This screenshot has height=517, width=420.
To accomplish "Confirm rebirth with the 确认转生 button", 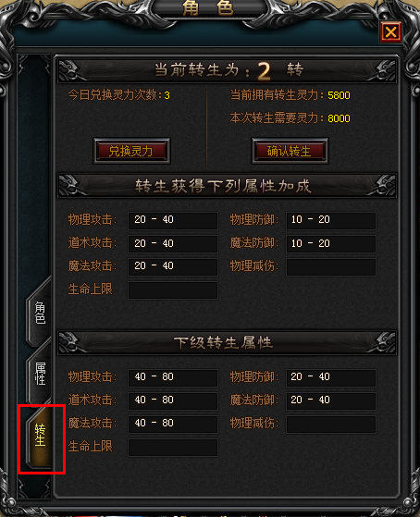I will (x=290, y=151).
